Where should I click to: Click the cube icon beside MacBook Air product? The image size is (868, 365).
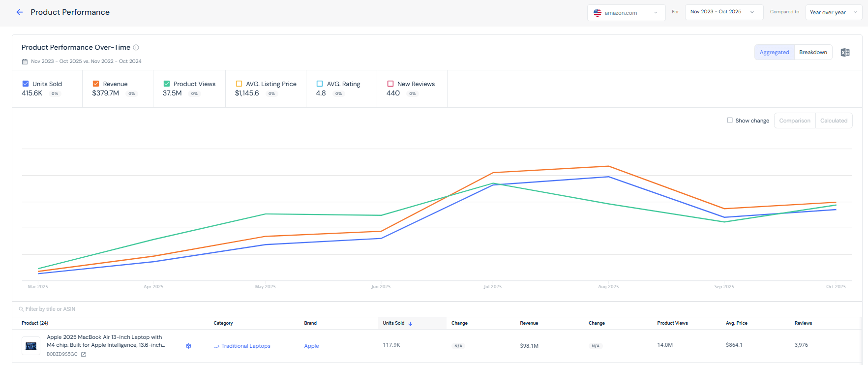click(x=188, y=346)
